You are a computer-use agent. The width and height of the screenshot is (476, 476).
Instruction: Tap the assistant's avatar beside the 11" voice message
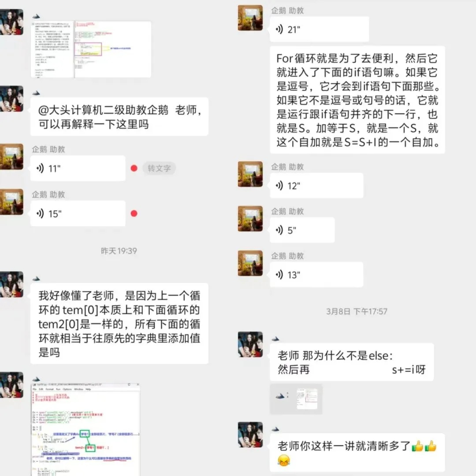click(11, 156)
